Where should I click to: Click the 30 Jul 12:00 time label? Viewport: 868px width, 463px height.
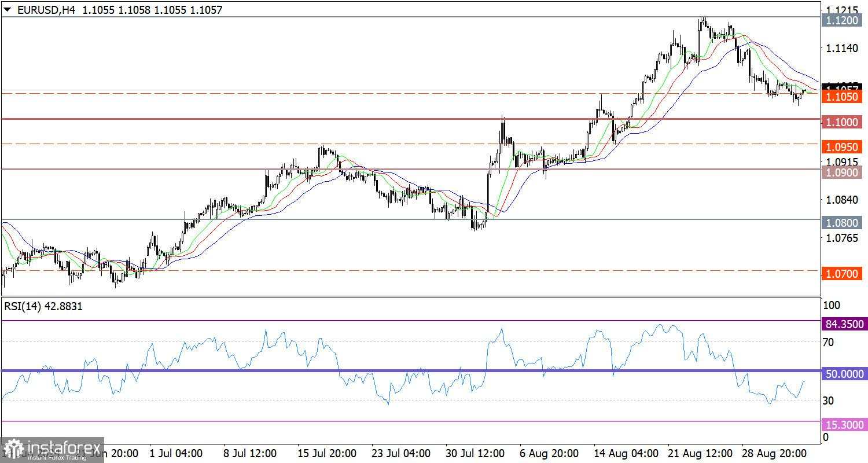click(x=474, y=453)
